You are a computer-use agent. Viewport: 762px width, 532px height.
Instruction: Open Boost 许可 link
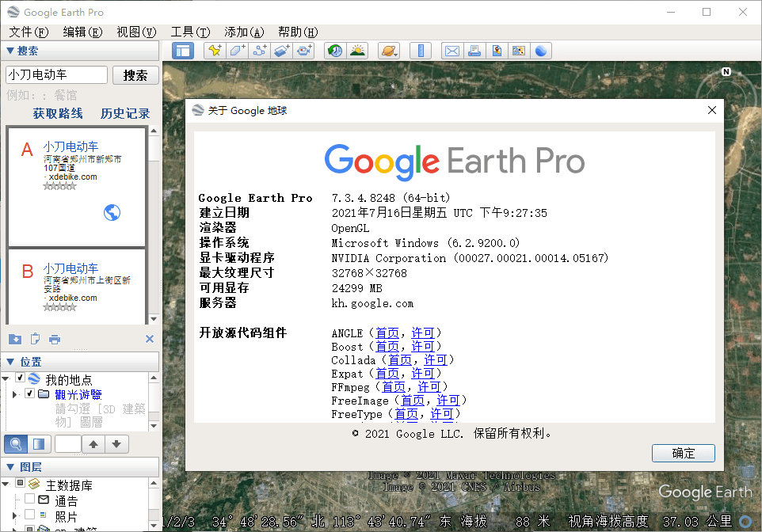(x=423, y=347)
